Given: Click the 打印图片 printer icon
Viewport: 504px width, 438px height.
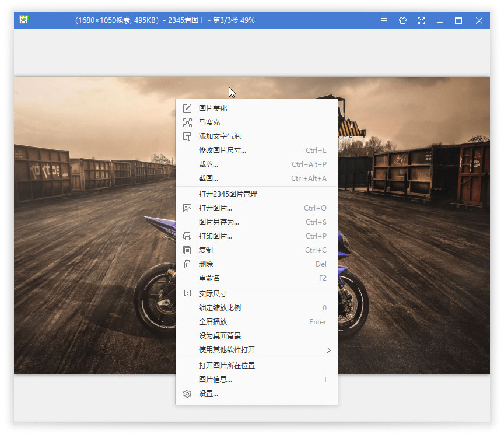Looking at the screenshot, I should (187, 236).
